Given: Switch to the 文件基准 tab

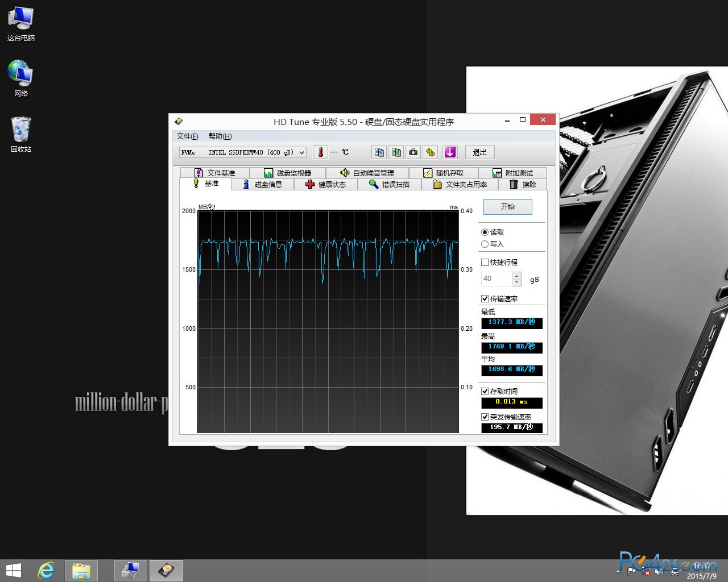Looking at the screenshot, I should click(214, 173).
